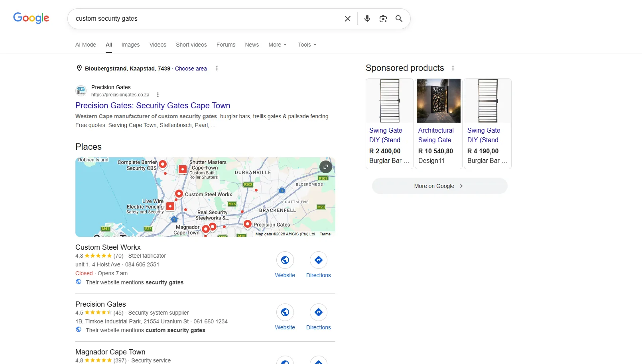Viewport: 642px width, 364px height.
Task: Open the three-dot menu beside precisiongates.co.za URL
Action: 158,95
